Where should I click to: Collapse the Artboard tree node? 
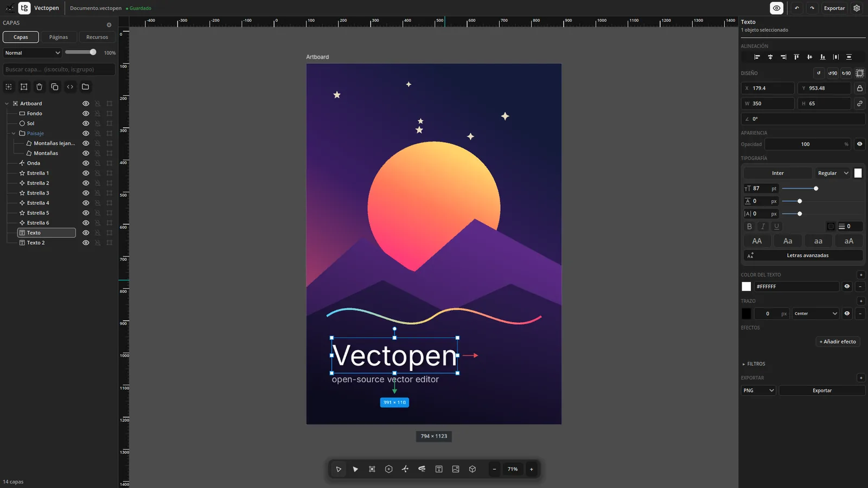[x=7, y=104]
